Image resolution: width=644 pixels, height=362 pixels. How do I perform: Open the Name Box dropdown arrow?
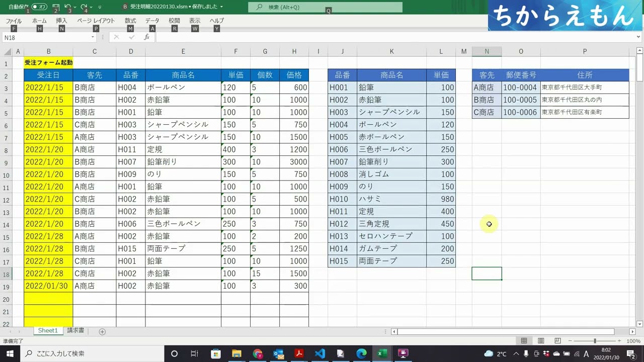coord(92,37)
